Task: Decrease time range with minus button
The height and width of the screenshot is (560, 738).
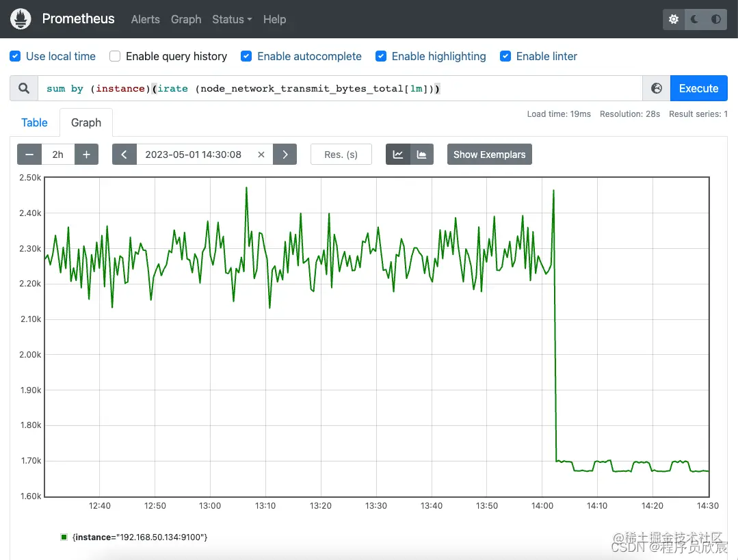Action: point(29,155)
